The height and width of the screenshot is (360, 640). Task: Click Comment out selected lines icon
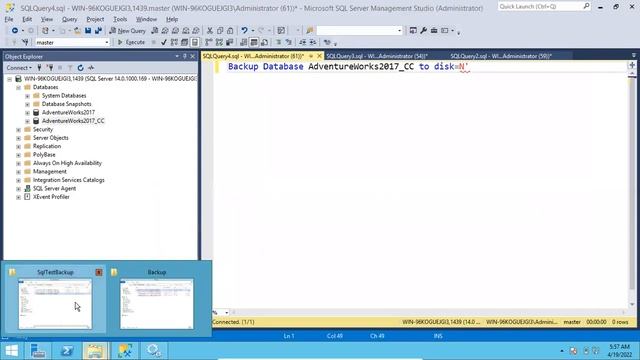point(278,42)
